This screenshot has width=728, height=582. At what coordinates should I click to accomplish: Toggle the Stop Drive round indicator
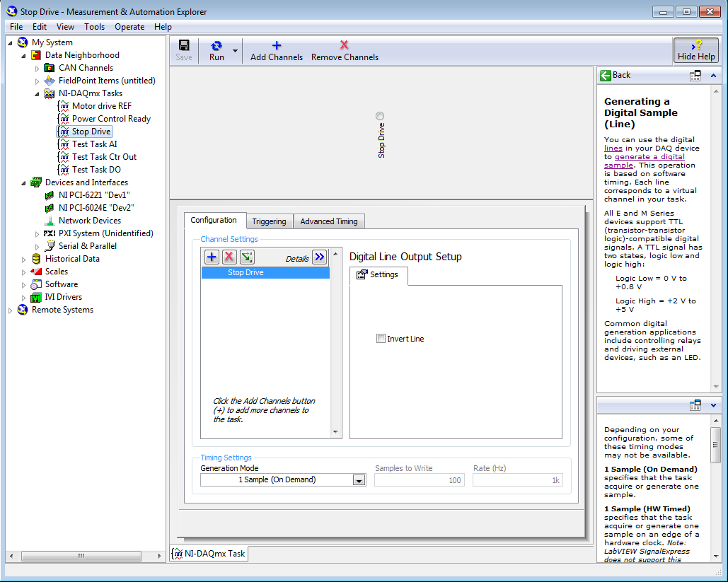tap(380, 116)
